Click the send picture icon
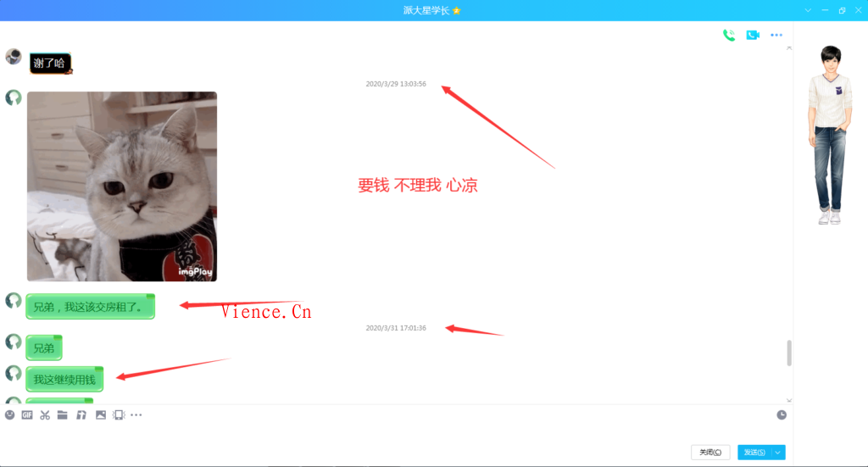This screenshot has height=467, width=868. 101,415
